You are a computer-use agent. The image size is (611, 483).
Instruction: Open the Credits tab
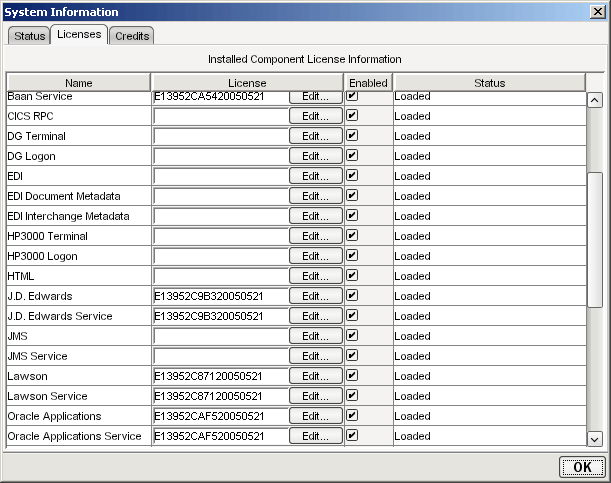tap(132, 36)
